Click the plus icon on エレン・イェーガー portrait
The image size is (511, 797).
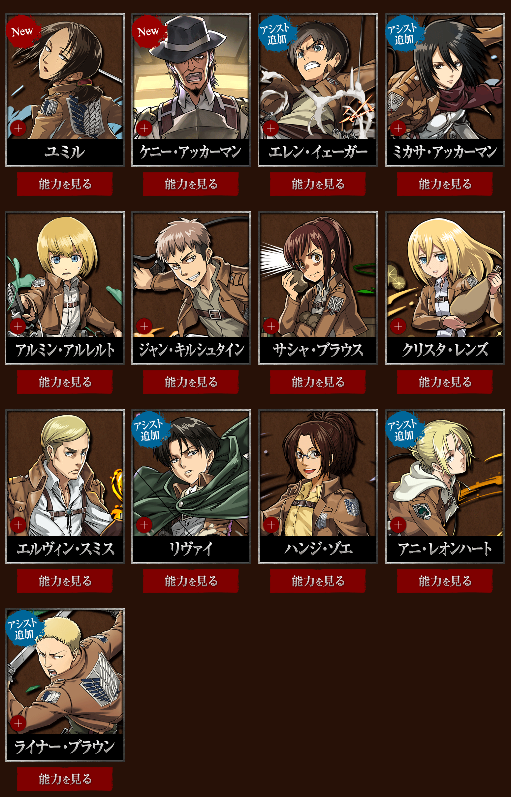[x=271, y=128]
